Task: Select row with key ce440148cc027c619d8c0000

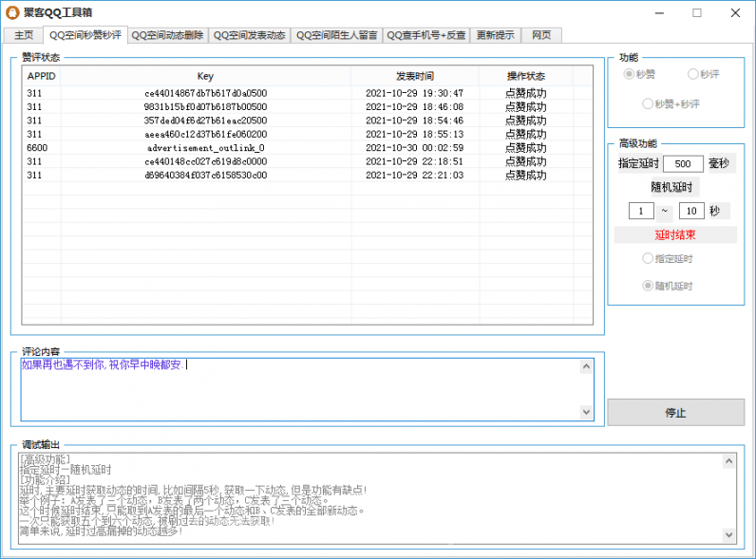Action: 308,161
